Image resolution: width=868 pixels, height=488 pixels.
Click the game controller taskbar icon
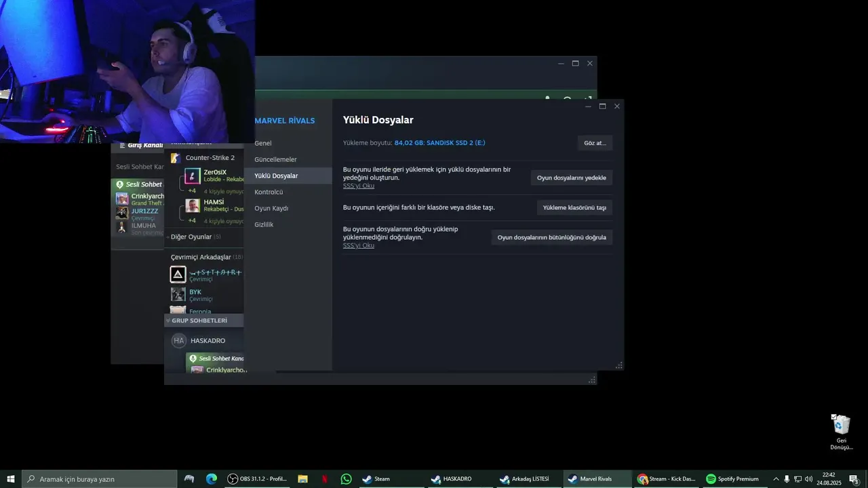[189, 479]
